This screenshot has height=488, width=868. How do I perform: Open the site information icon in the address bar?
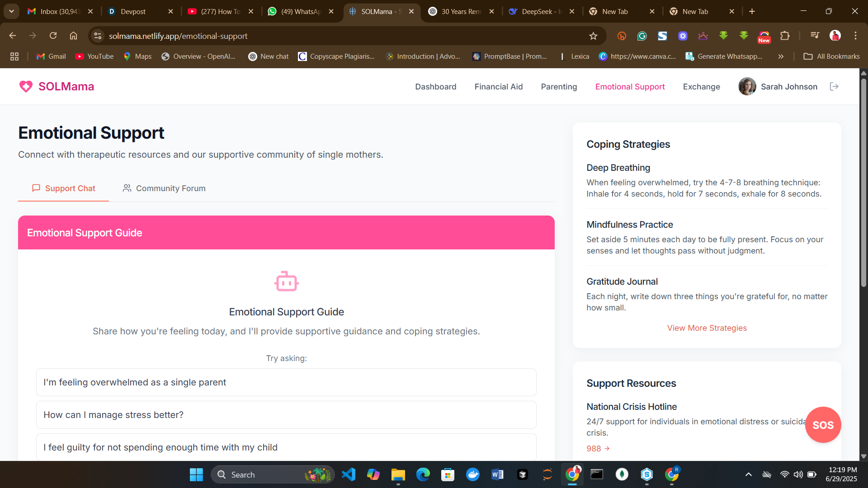click(98, 36)
